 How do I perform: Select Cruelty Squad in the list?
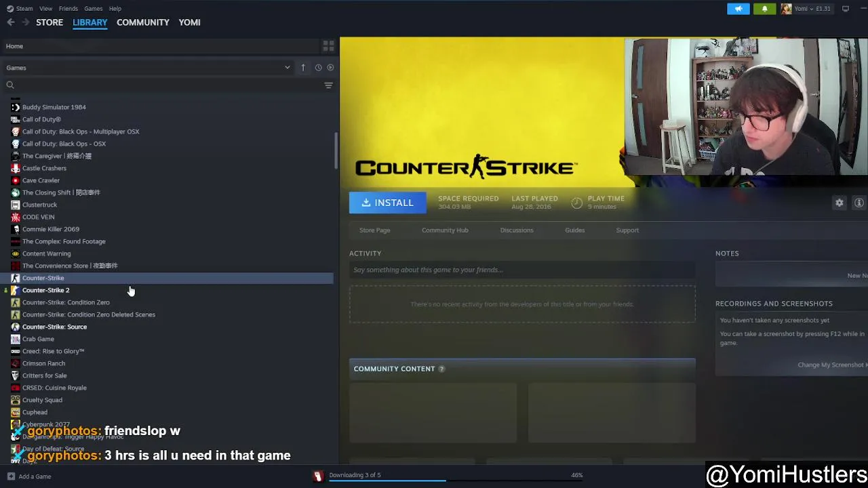click(43, 400)
